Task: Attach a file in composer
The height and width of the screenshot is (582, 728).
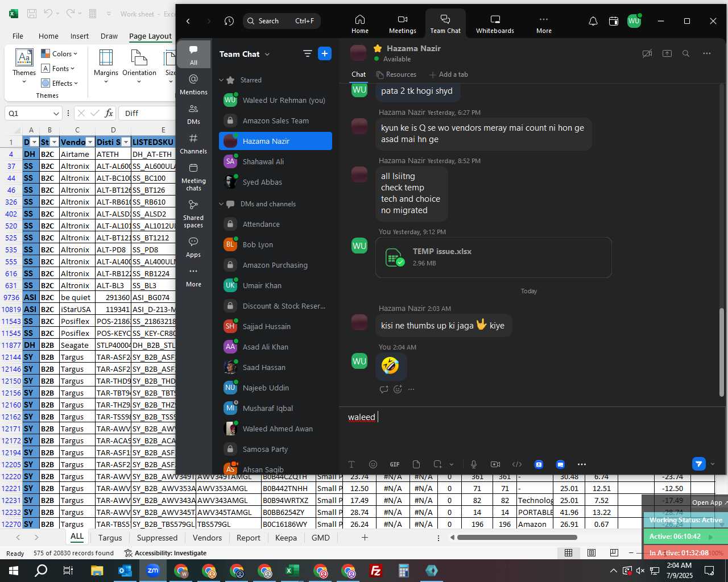Action: tap(416, 464)
